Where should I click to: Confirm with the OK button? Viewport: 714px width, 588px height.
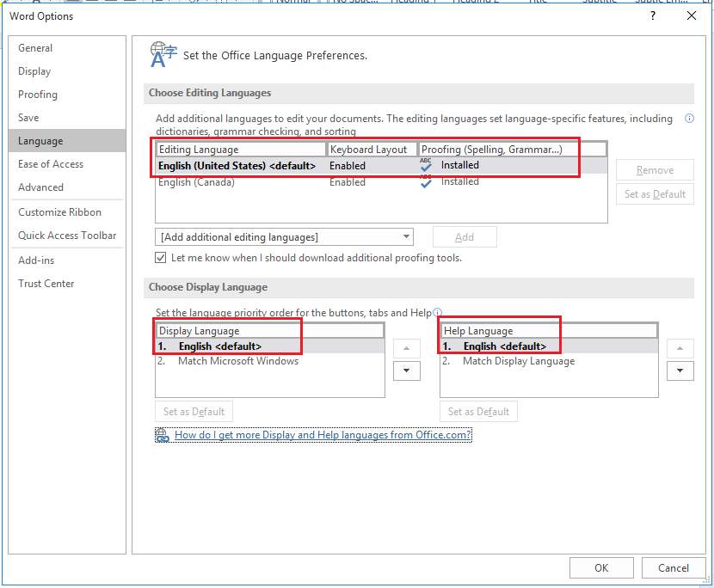(601, 568)
